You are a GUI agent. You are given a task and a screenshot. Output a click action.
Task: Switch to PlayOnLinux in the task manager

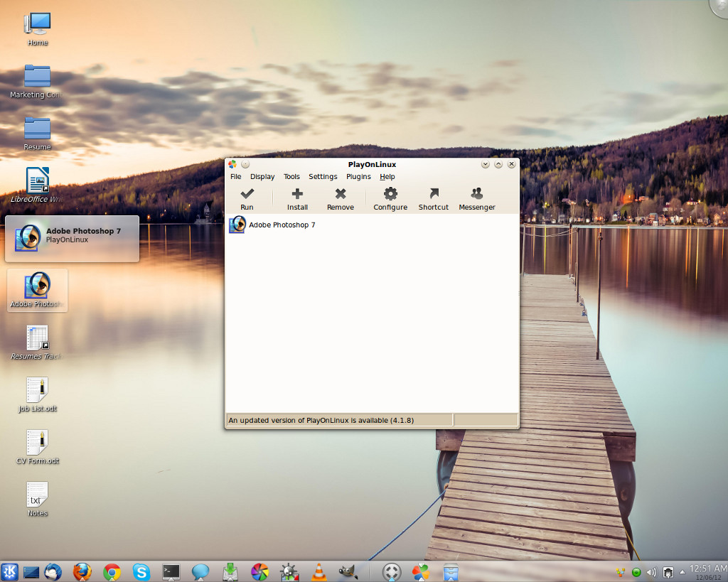click(421, 572)
